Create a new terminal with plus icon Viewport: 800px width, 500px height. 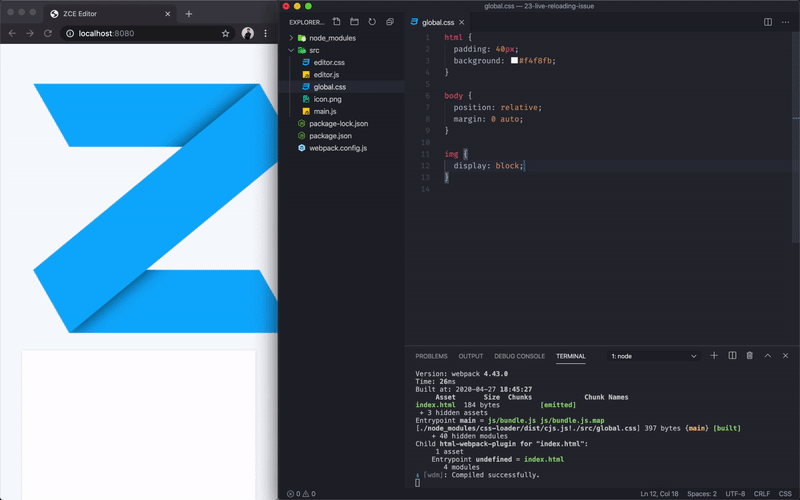714,356
